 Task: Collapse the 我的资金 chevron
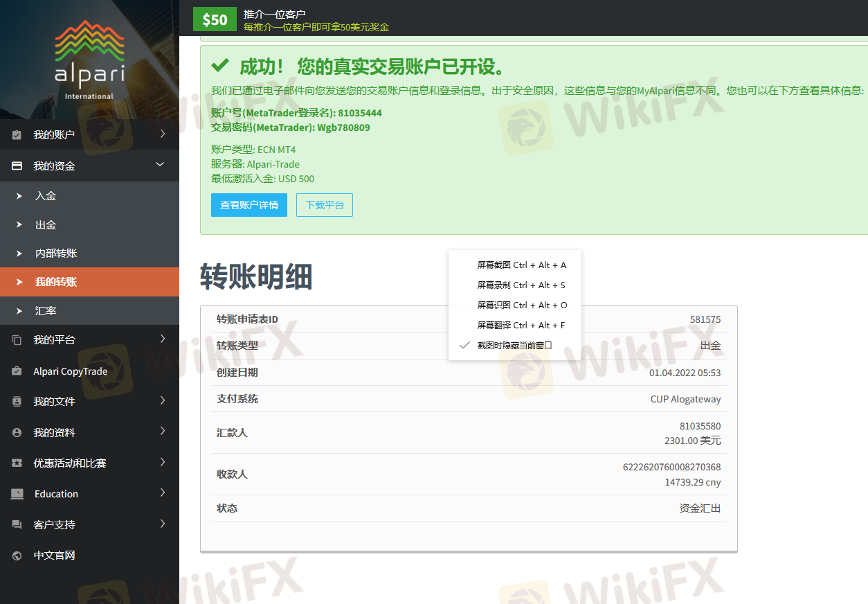tap(161, 165)
